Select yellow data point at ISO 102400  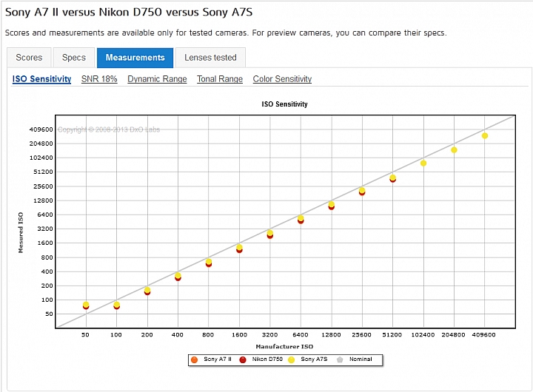423,163
